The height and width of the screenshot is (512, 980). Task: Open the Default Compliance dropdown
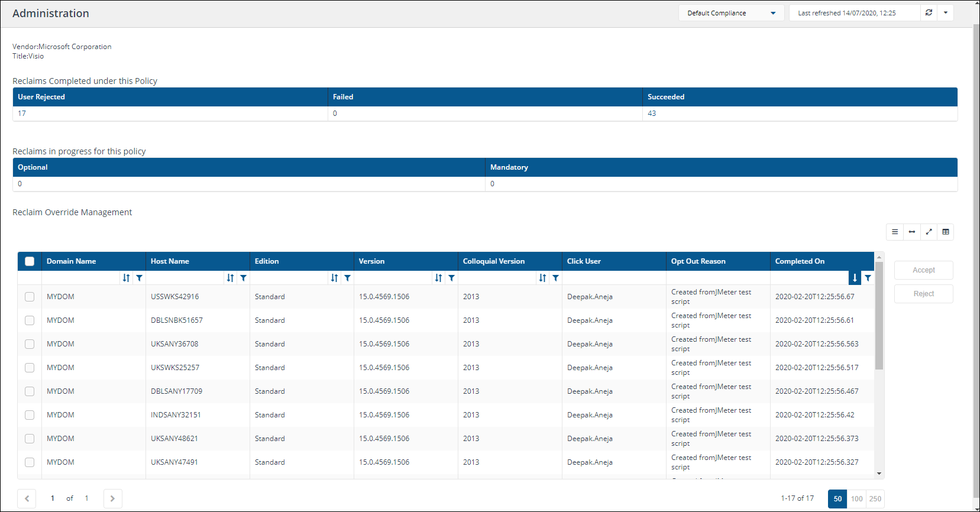731,13
